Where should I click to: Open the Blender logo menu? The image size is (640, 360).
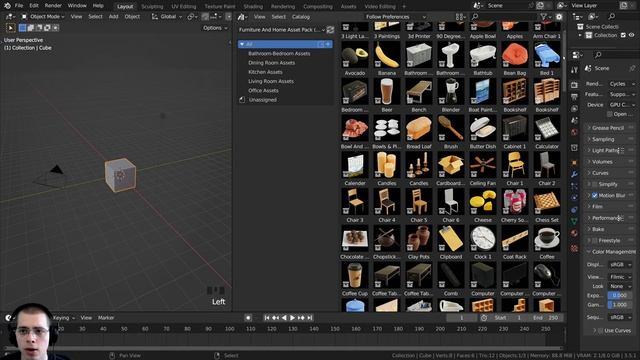point(7,6)
